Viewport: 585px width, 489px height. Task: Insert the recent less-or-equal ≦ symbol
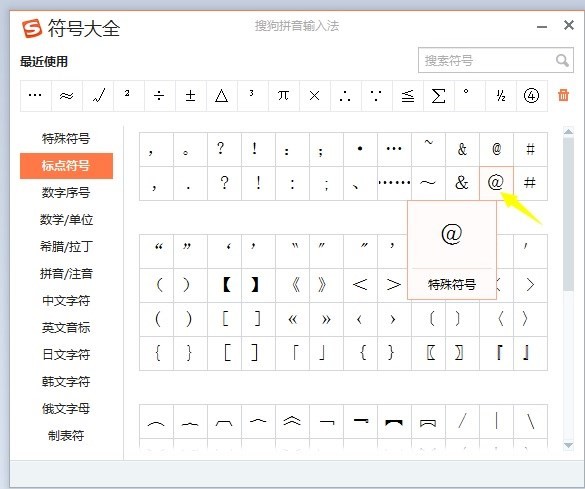tap(407, 96)
